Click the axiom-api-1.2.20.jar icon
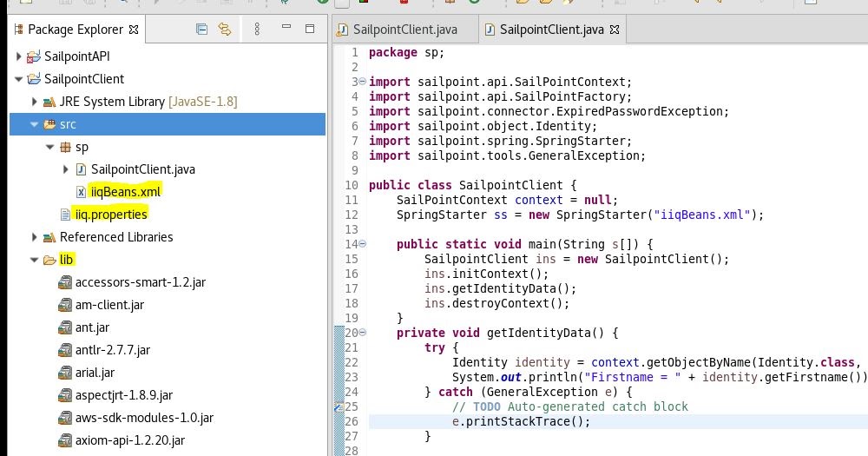Screen dimensions: 868x456 (65, 440)
